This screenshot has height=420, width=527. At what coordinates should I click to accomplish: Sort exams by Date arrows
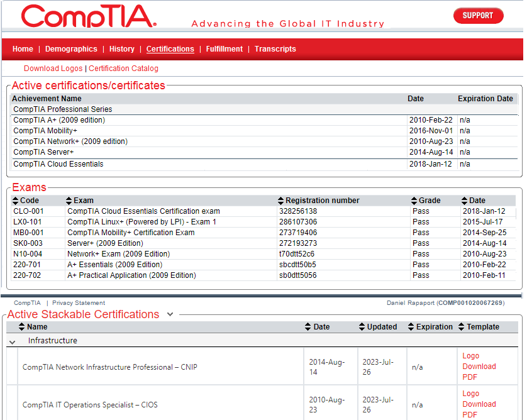[465, 201]
